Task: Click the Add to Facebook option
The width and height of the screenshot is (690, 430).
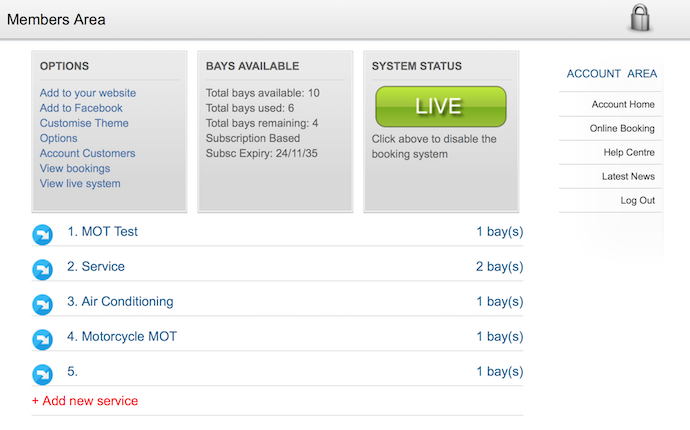Action: coord(81,108)
